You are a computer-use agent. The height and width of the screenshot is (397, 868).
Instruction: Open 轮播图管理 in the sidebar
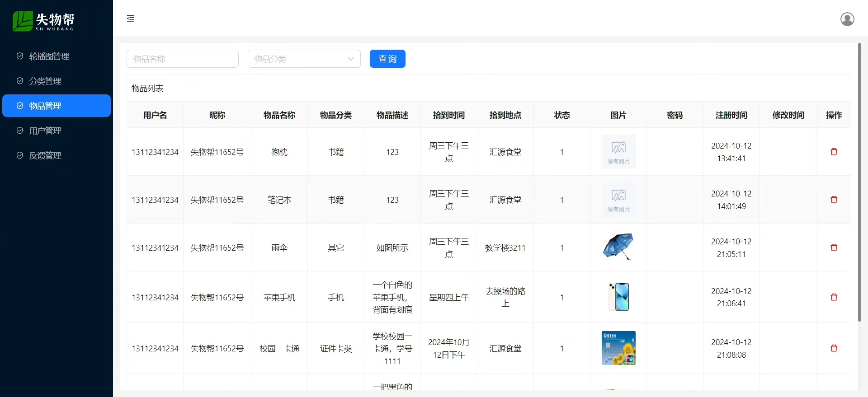pos(49,56)
